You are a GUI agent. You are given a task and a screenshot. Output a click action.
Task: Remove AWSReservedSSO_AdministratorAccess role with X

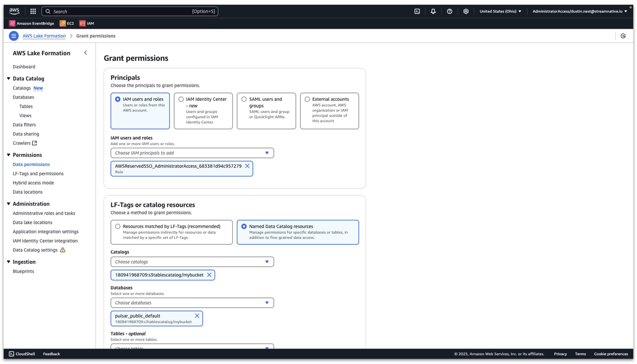click(247, 166)
